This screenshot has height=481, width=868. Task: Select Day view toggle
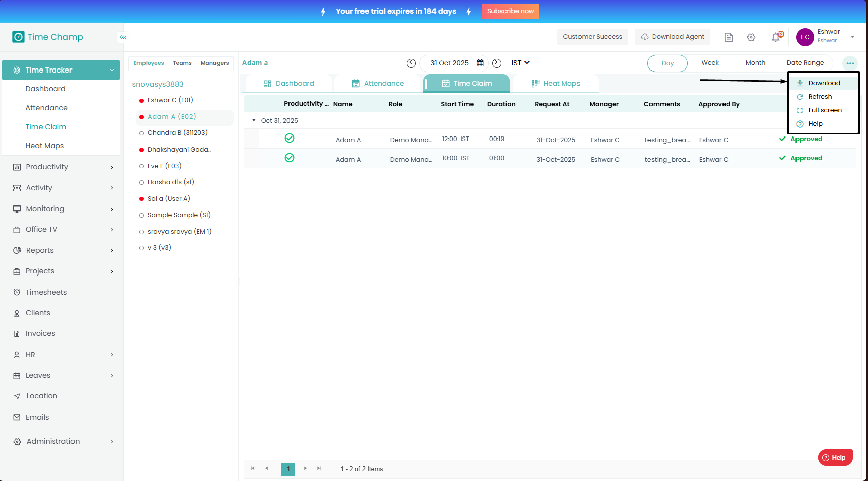click(667, 63)
